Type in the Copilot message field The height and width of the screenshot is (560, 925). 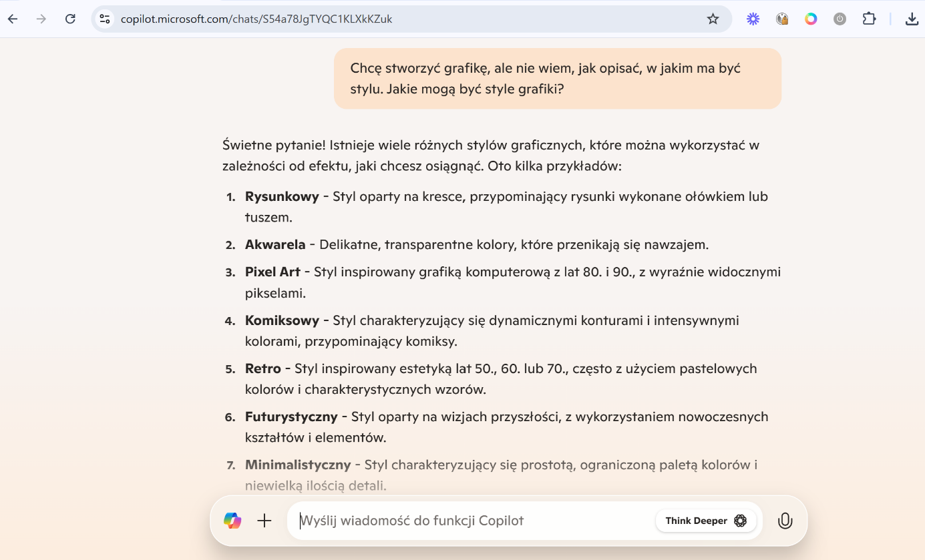pos(468,521)
